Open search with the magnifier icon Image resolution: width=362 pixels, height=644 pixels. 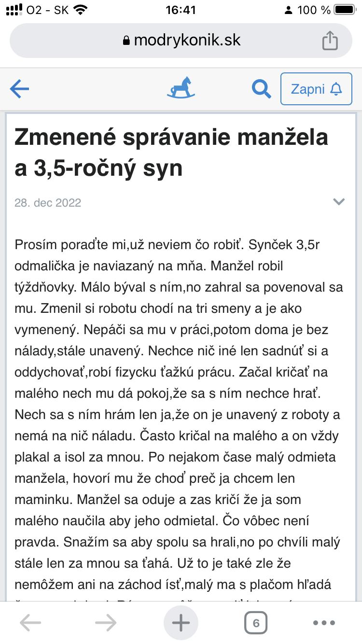coord(261,89)
